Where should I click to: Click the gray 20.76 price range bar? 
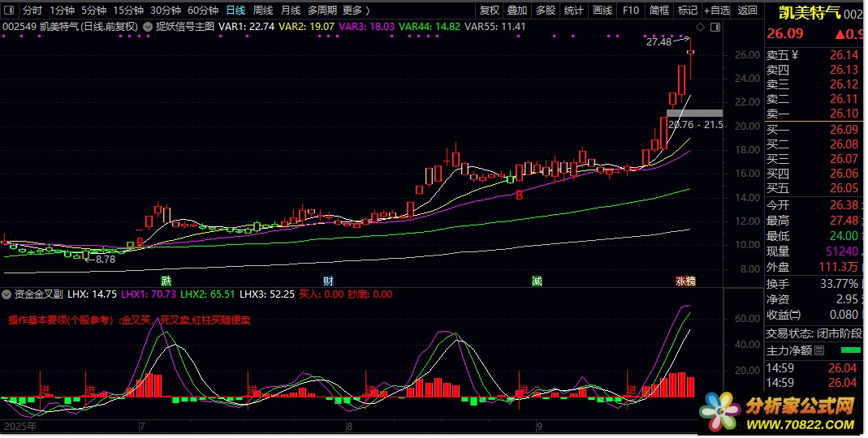click(x=694, y=113)
